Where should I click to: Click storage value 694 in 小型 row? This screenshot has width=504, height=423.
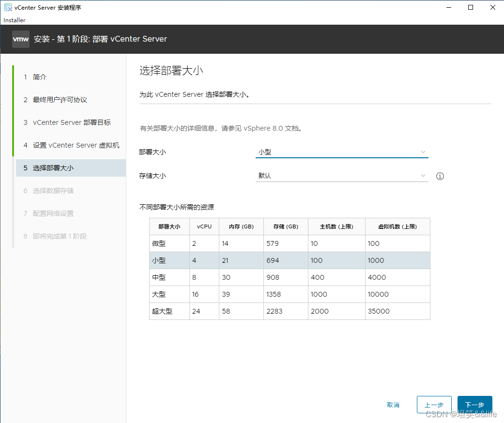click(x=273, y=261)
